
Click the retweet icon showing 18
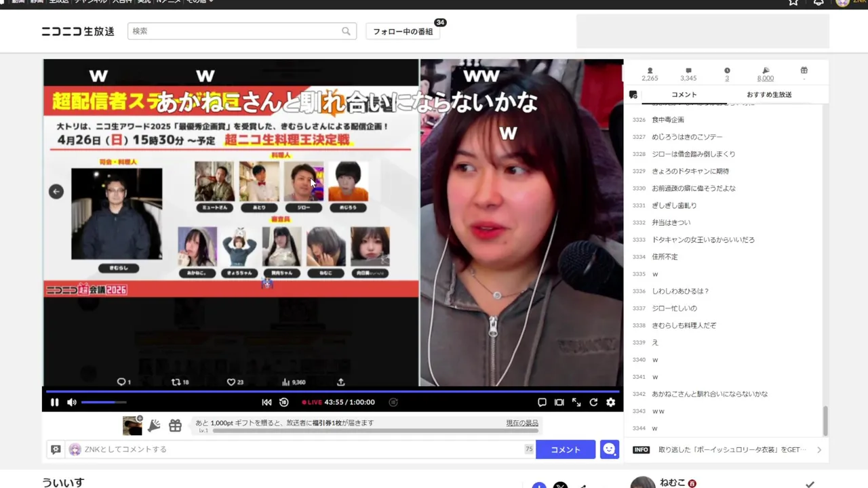[x=176, y=382]
